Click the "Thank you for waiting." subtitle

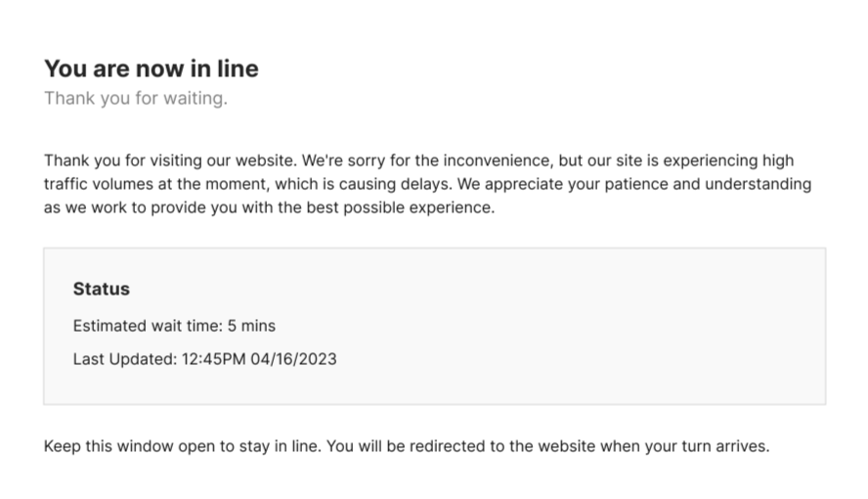[x=135, y=98]
